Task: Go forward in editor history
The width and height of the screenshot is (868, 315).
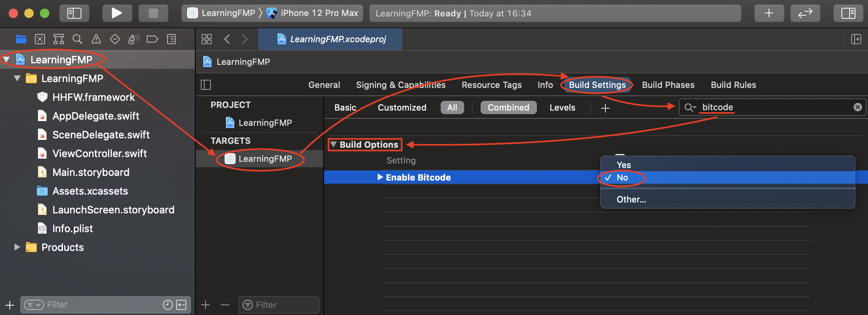Action: click(245, 39)
